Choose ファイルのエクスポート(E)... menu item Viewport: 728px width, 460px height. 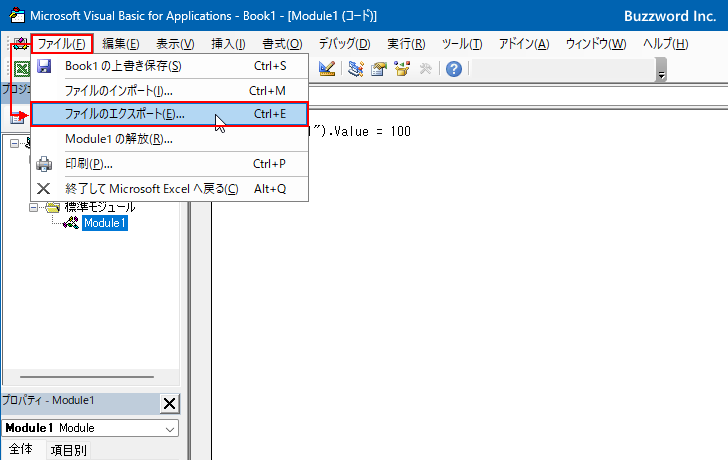point(169,114)
